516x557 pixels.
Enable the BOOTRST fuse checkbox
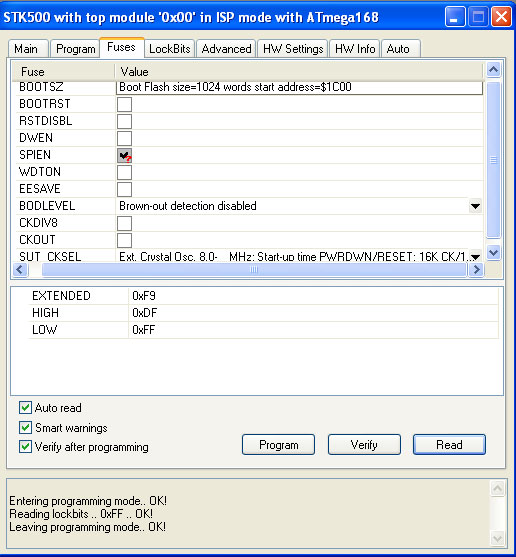click(124, 104)
